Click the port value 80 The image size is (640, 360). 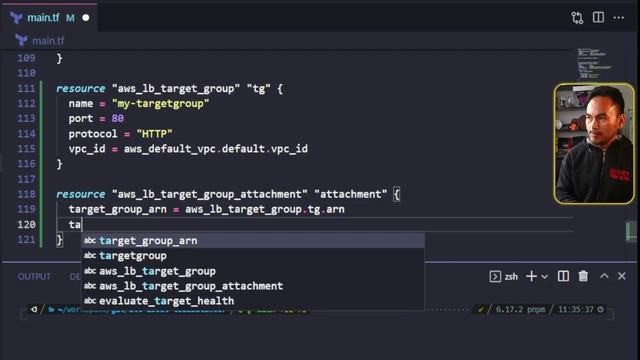tap(118, 119)
